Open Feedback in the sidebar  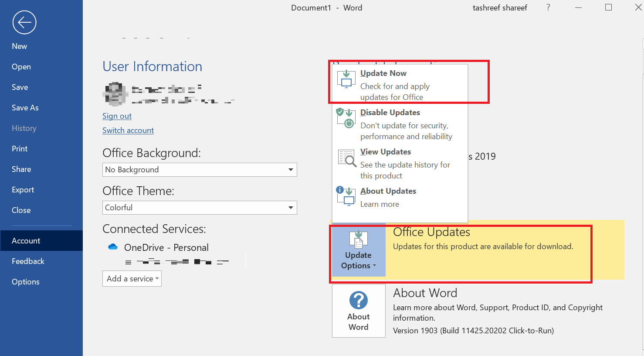pyautogui.click(x=41, y=261)
